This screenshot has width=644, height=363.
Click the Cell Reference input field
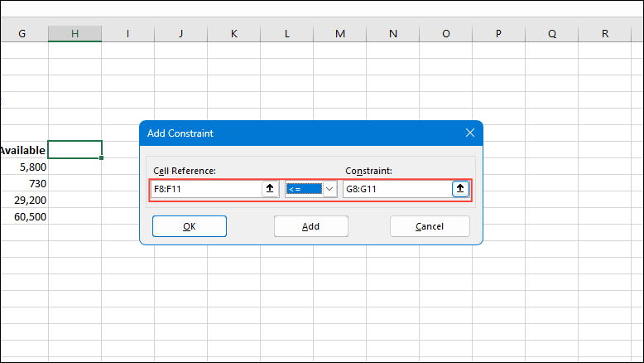tap(205, 189)
